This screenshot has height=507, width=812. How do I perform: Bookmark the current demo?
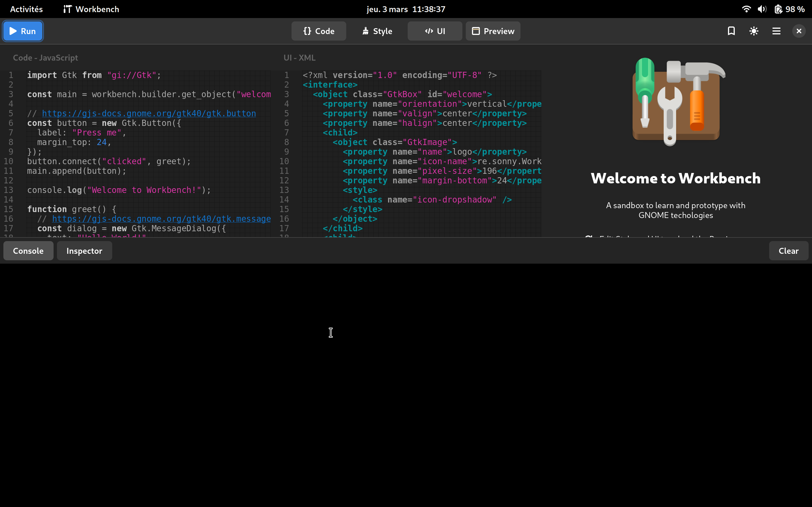pyautogui.click(x=731, y=31)
